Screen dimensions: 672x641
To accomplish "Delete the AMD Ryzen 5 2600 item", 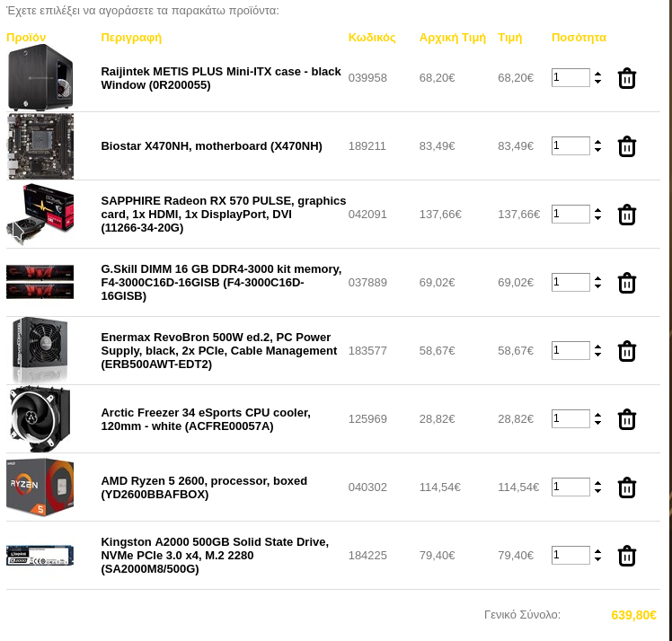I will [626, 487].
